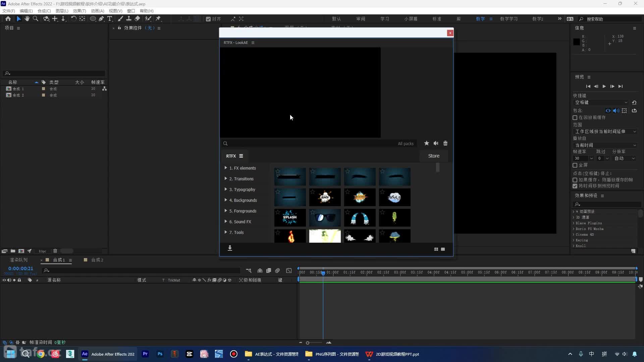The width and height of the screenshot is (644, 362).
Task: Switch to the 合成2 timeline tab
Action: click(x=97, y=260)
